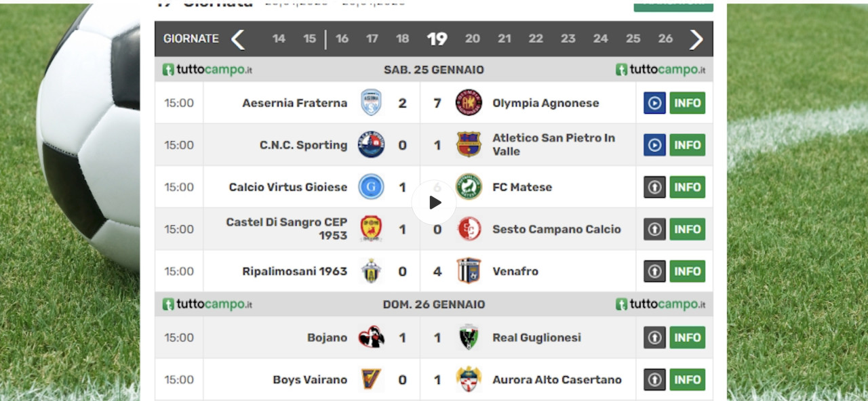Play video for C.N.C. Sporting match
Viewport: 868px width, 401px height.
(654, 145)
